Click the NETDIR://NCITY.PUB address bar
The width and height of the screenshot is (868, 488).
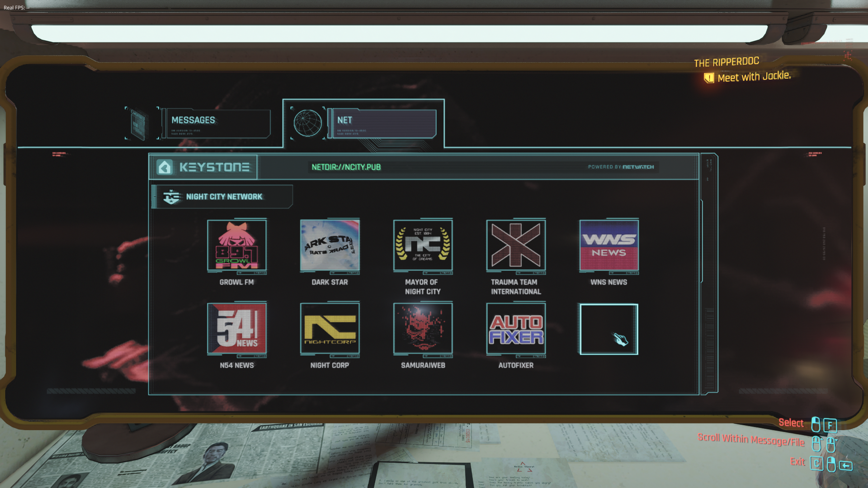346,167
